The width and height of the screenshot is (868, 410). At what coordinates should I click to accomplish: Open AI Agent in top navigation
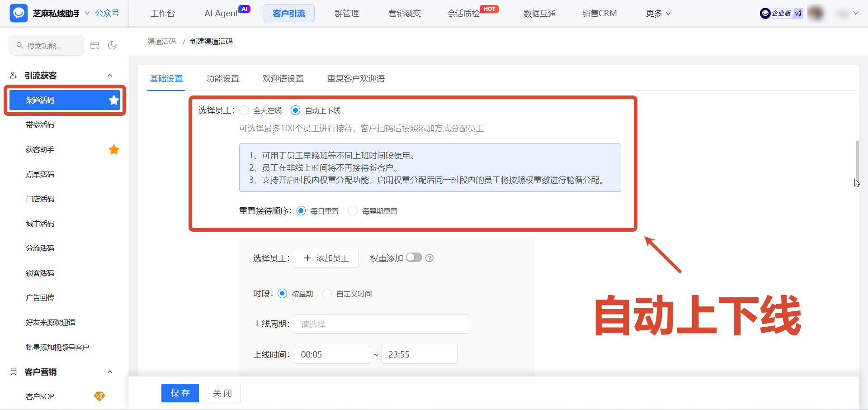pyautogui.click(x=221, y=14)
